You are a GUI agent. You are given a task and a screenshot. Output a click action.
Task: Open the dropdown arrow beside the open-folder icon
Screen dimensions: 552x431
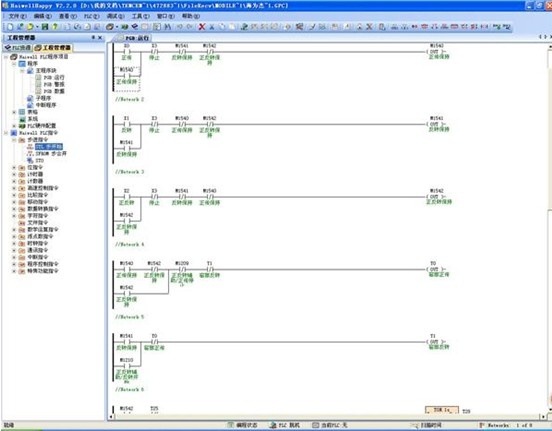tap(37, 27)
